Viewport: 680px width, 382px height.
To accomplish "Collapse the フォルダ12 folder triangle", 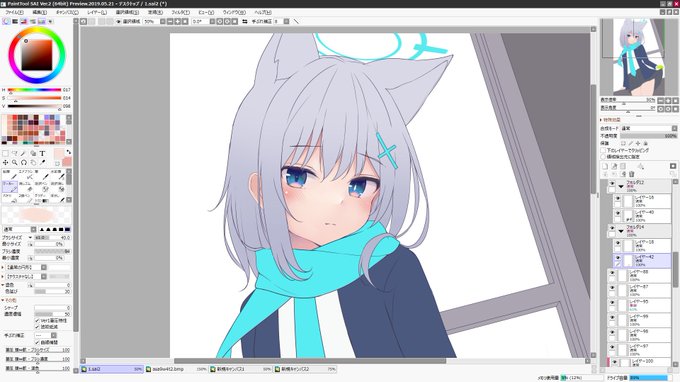I will coord(621,186).
